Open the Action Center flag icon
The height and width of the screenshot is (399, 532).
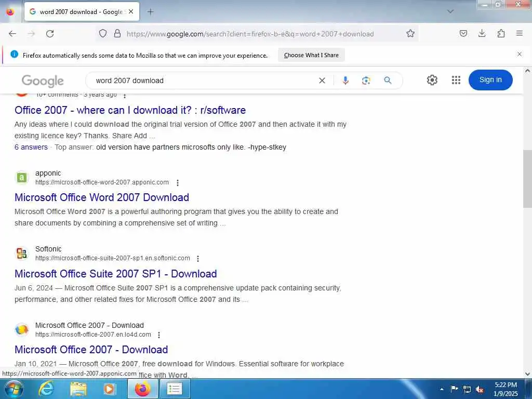[454, 389]
